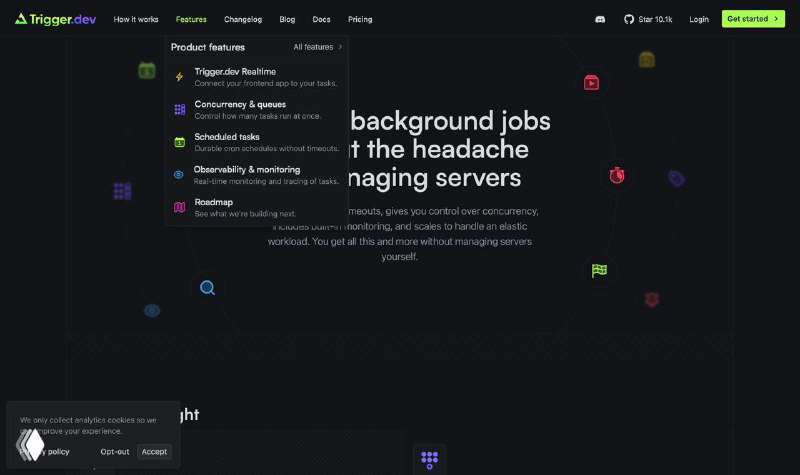Click the red video play icon
800x475 pixels.
click(591, 82)
